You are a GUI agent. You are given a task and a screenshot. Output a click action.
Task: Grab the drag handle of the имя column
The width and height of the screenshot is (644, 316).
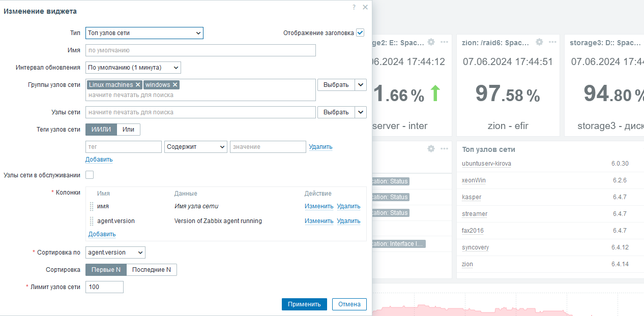(x=92, y=206)
